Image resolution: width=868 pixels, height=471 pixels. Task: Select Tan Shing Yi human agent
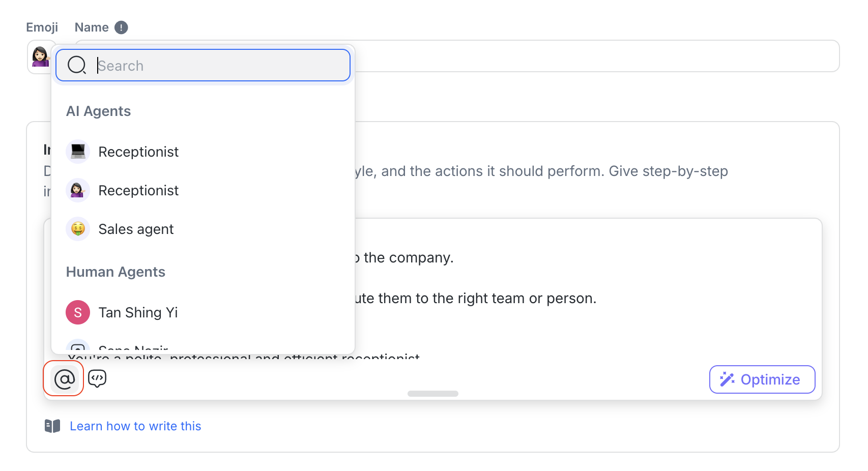click(x=138, y=312)
